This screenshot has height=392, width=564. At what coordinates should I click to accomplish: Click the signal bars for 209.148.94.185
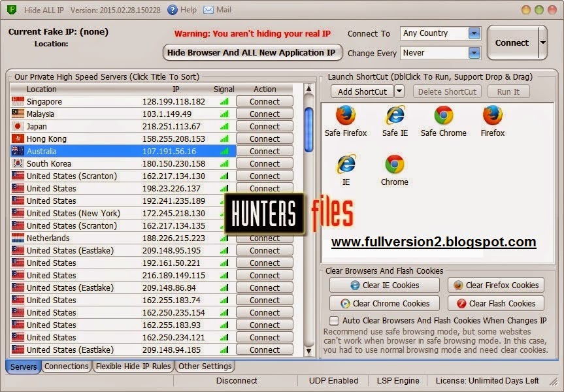tap(224, 350)
